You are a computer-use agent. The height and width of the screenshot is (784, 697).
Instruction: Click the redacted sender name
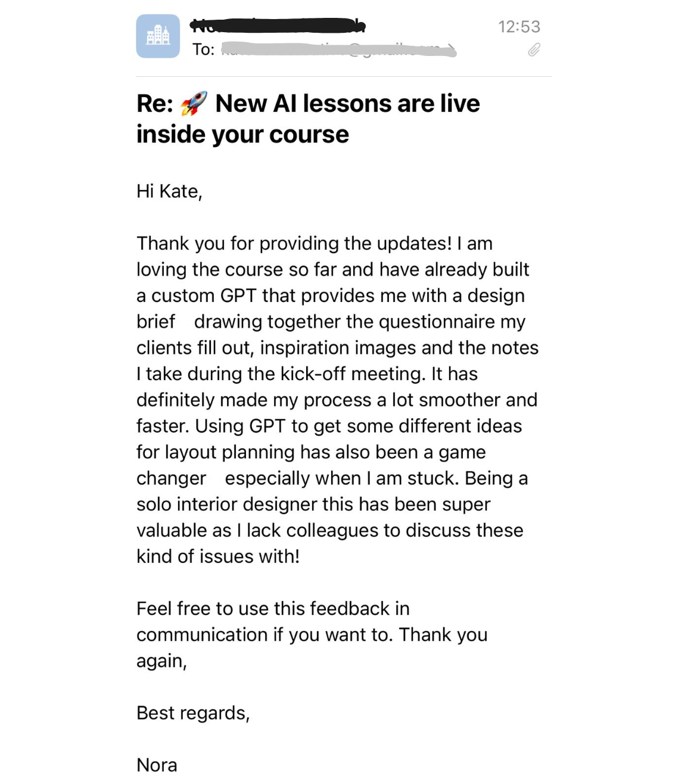coord(277,26)
